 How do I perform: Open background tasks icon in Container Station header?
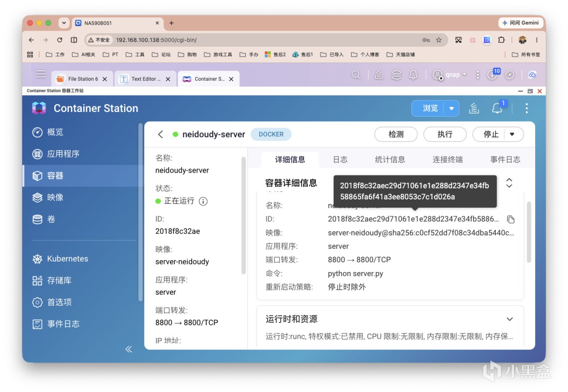point(474,108)
